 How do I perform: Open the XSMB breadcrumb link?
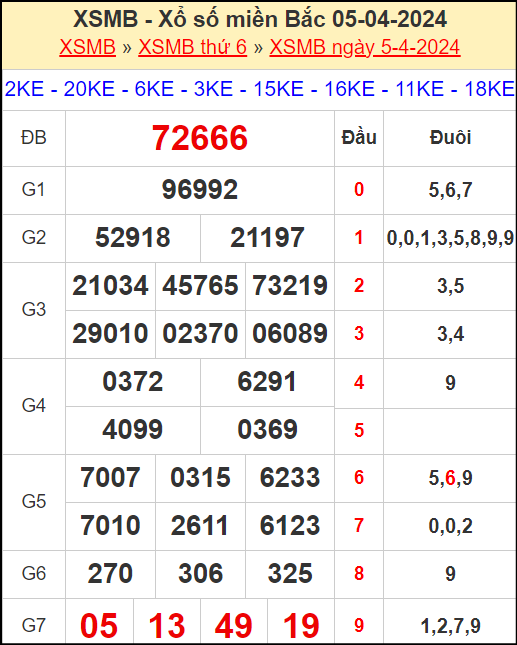tap(88, 47)
